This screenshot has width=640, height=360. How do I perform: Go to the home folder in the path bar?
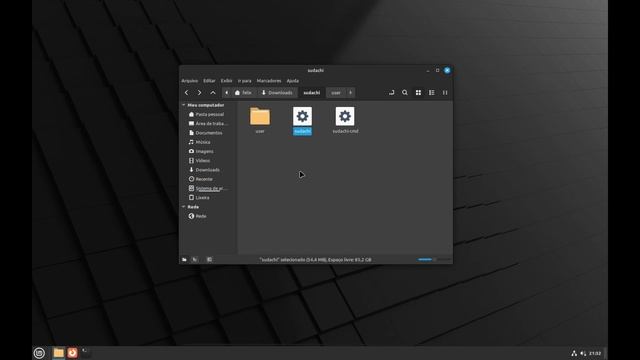[243, 93]
